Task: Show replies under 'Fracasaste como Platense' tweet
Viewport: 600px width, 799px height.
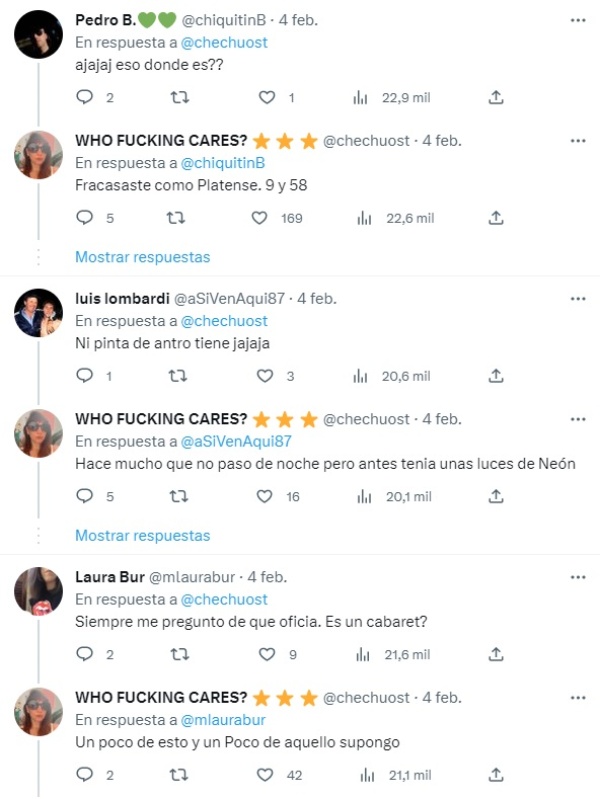Action: pyautogui.click(x=143, y=257)
